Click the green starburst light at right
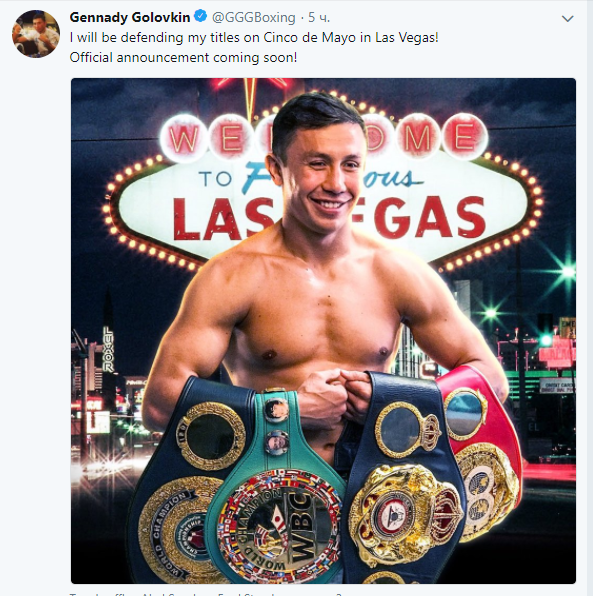This screenshot has width=593, height=596. (568, 270)
